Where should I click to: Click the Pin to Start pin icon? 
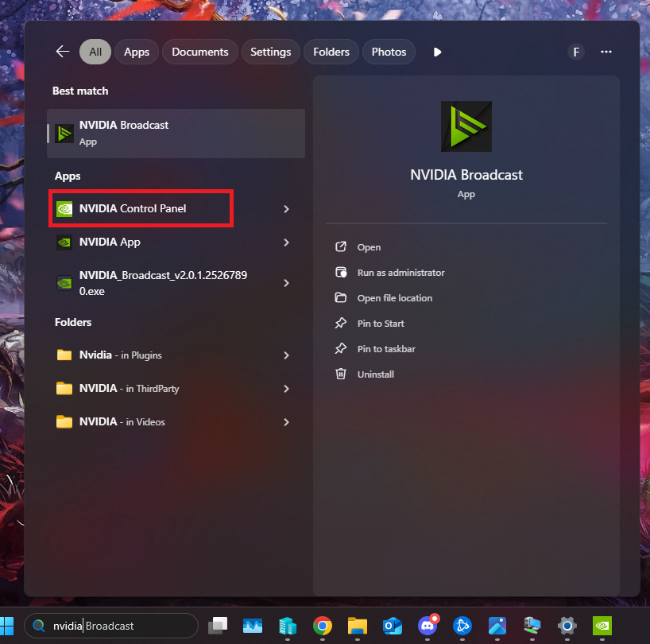[x=341, y=323]
